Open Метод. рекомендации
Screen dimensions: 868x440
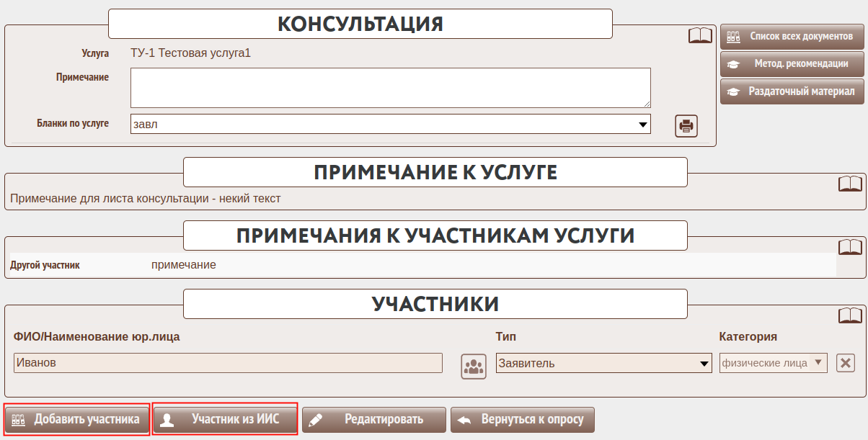pyautogui.click(x=792, y=63)
